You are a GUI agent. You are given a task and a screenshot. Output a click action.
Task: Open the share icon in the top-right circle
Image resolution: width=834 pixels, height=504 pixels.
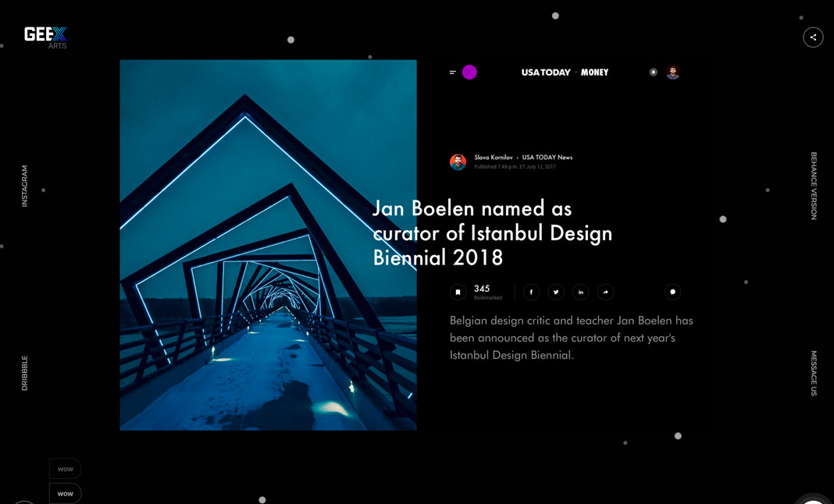[x=813, y=37]
